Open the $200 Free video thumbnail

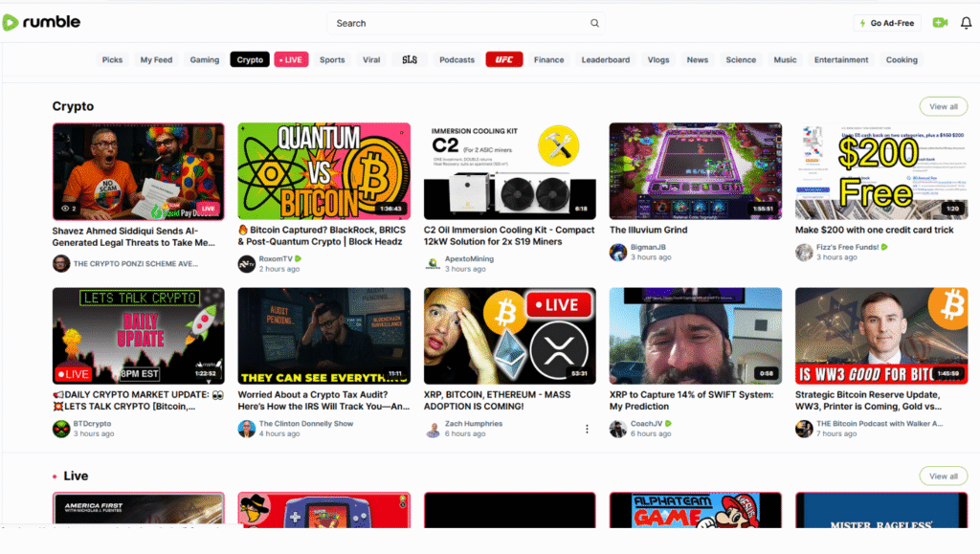[x=881, y=171]
